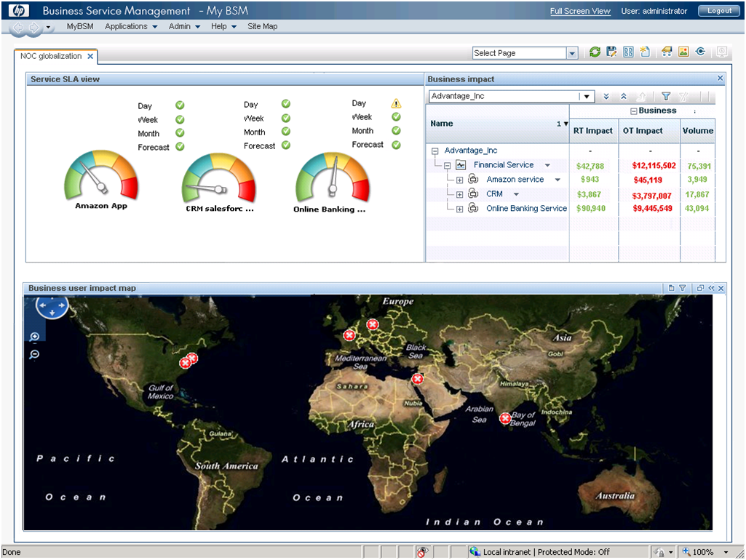Click the clear filter funnel icon

(x=683, y=97)
